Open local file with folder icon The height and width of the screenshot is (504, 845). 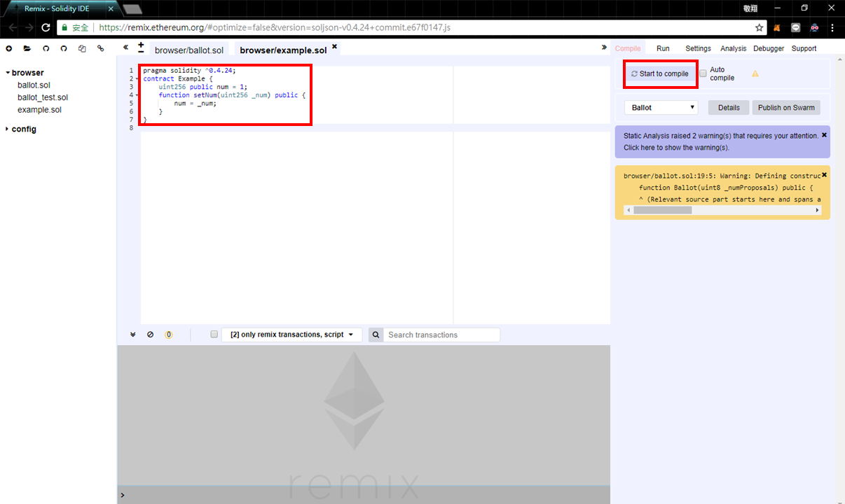pyautogui.click(x=27, y=48)
